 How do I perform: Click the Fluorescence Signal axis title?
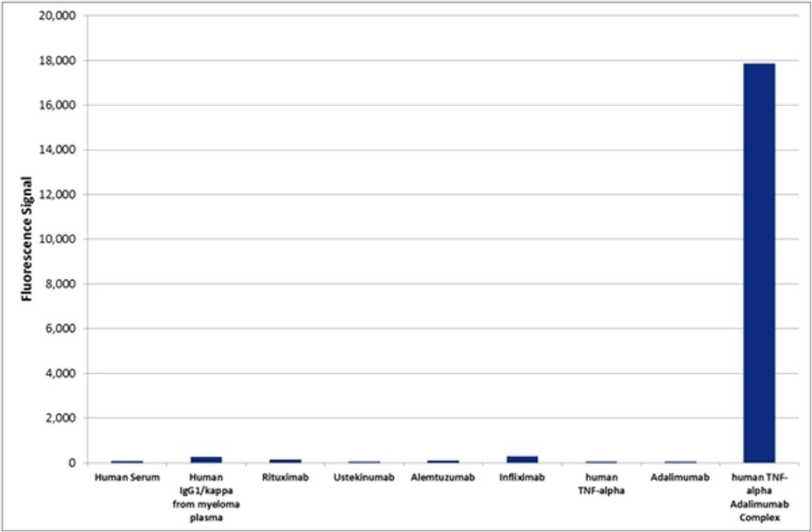[28, 236]
